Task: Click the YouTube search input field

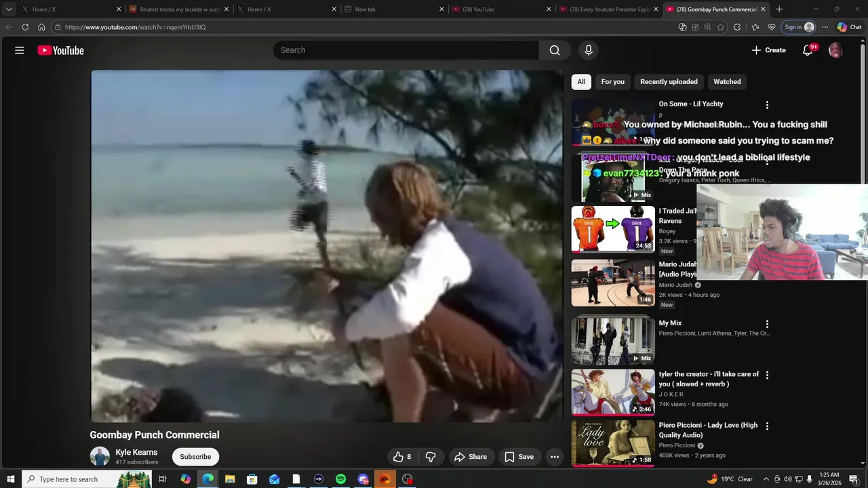Action: [x=407, y=50]
